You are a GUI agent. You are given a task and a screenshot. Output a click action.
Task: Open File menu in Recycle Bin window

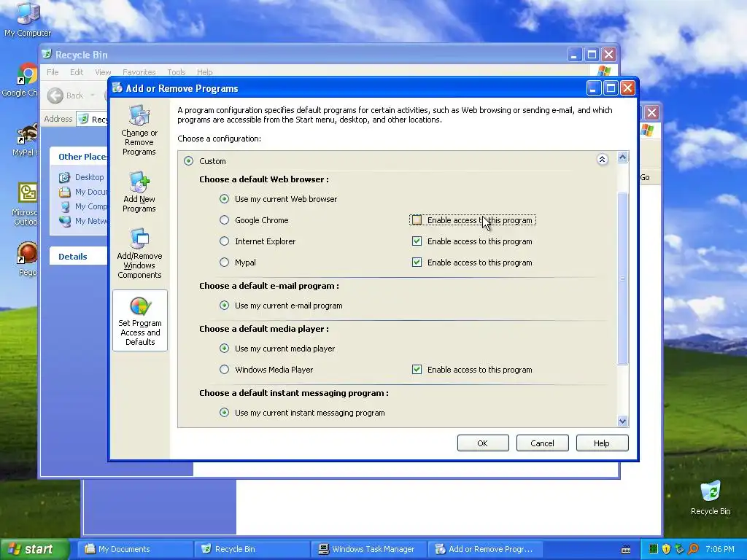coord(53,72)
